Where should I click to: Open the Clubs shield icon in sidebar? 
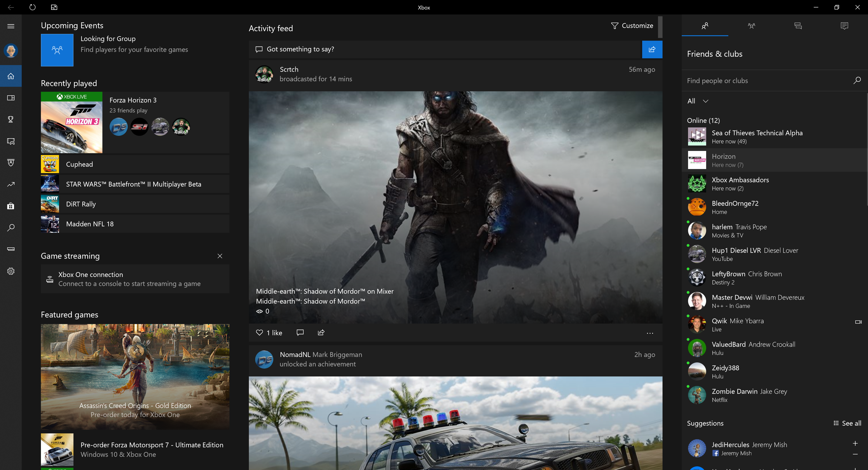(x=11, y=163)
